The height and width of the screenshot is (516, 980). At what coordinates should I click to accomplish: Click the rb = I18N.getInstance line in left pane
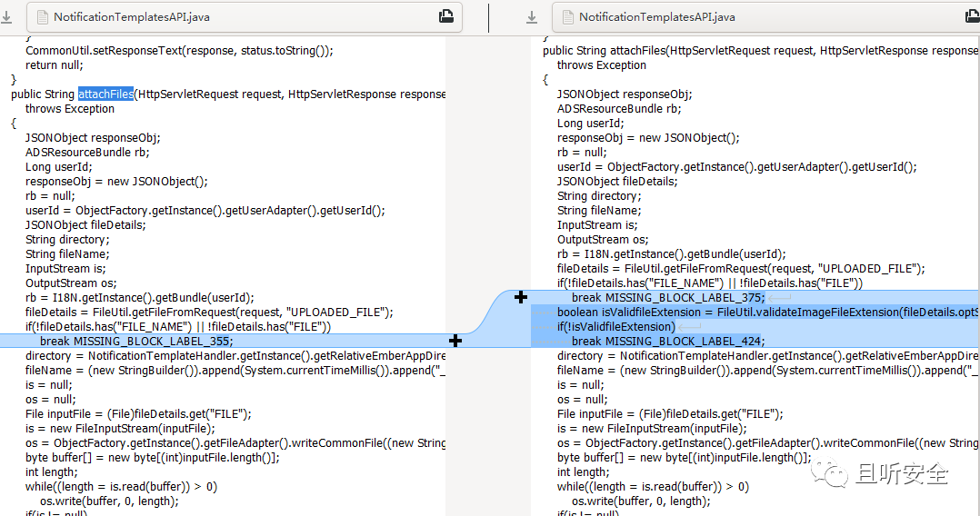(140, 297)
